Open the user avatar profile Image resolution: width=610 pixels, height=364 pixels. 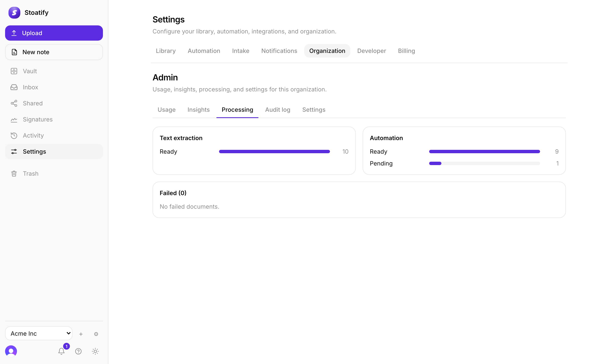click(x=11, y=351)
